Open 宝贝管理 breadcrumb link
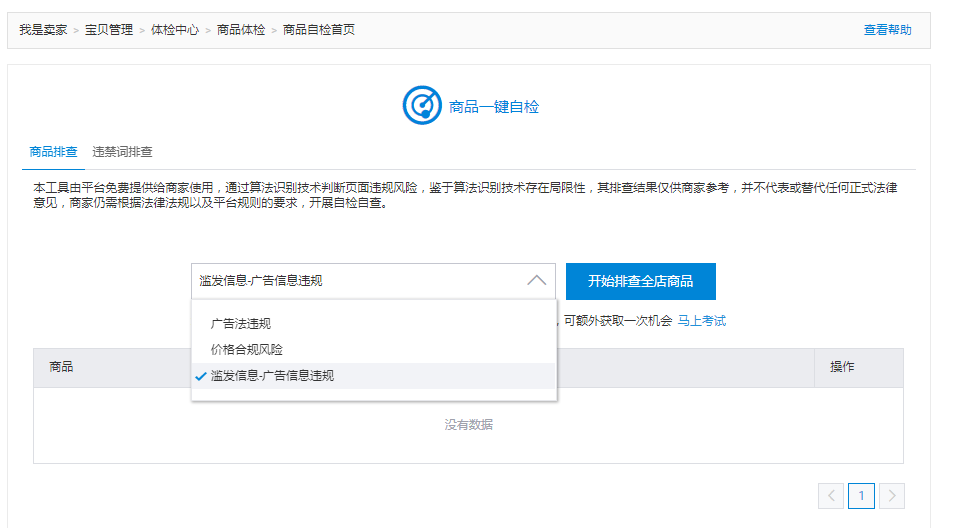954x528 pixels. pos(109,30)
